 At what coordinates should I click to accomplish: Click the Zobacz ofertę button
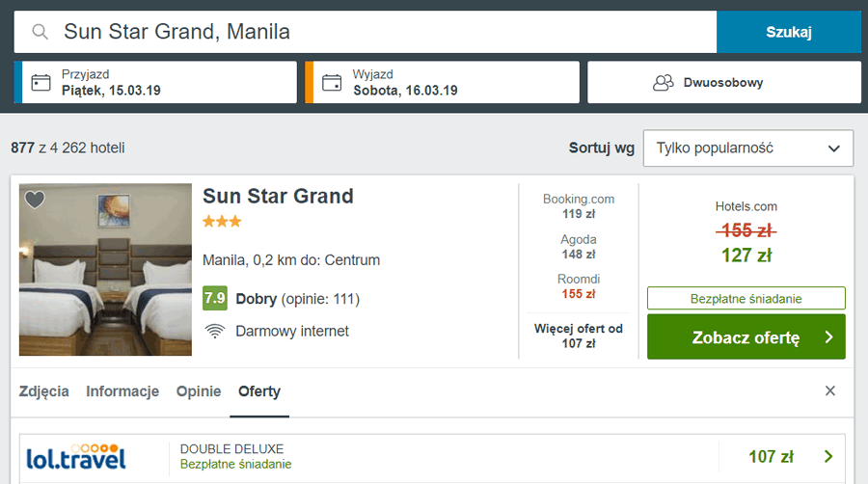coord(746,337)
